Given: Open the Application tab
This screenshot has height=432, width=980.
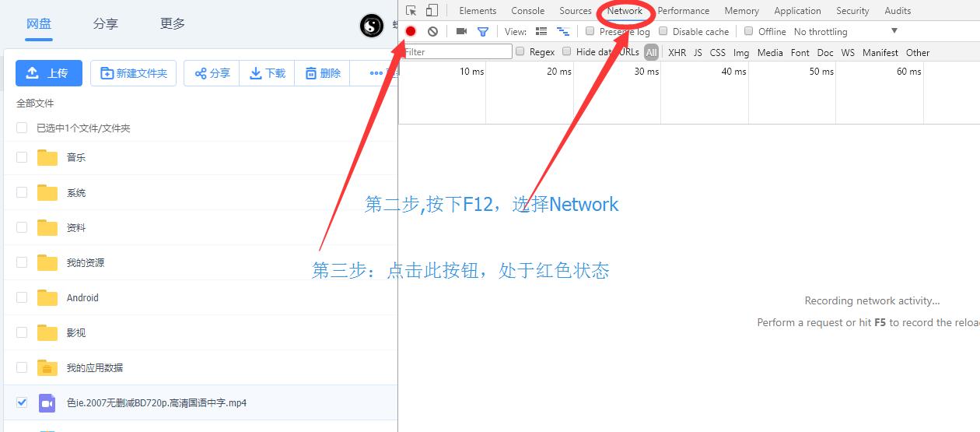Looking at the screenshot, I should tap(798, 11).
